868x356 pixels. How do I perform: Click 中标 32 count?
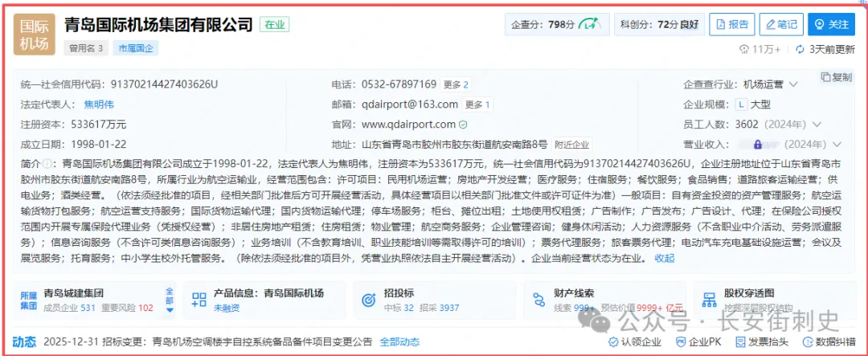(399, 308)
